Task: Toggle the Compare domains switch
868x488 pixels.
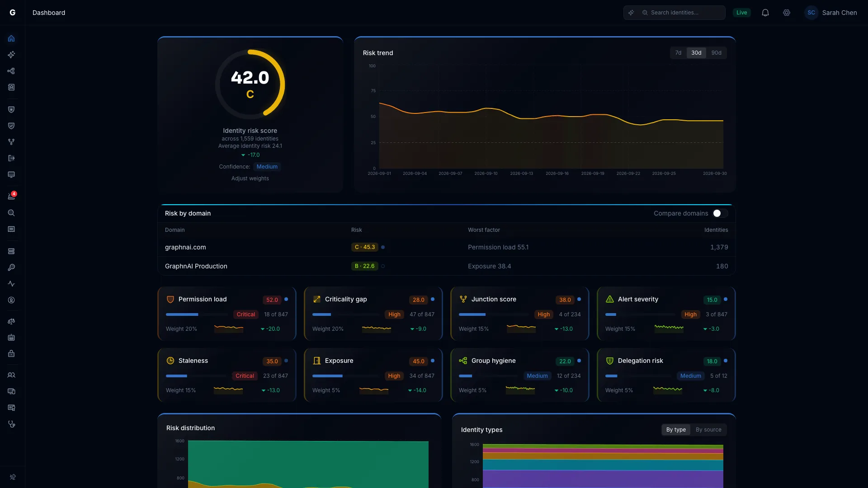Action: (720, 213)
